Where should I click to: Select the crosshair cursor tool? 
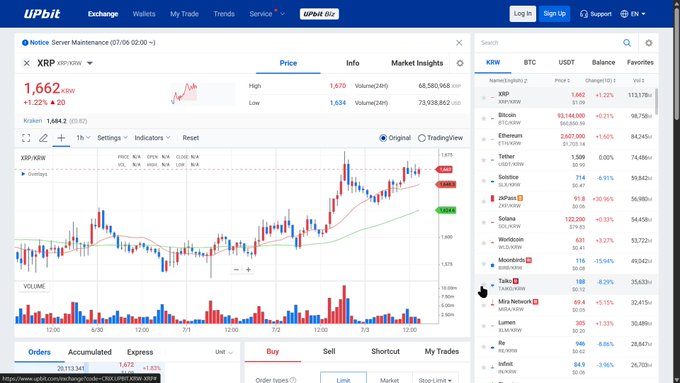[61, 138]
